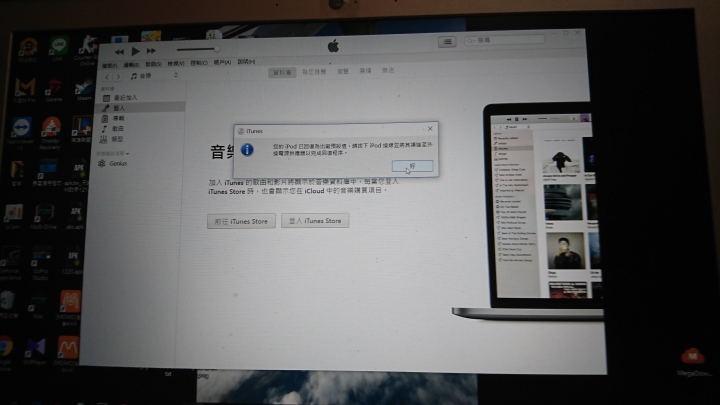Open the MegaDownloader icon on the desktop
Screen dimensions: 720x405
(692, 362)
